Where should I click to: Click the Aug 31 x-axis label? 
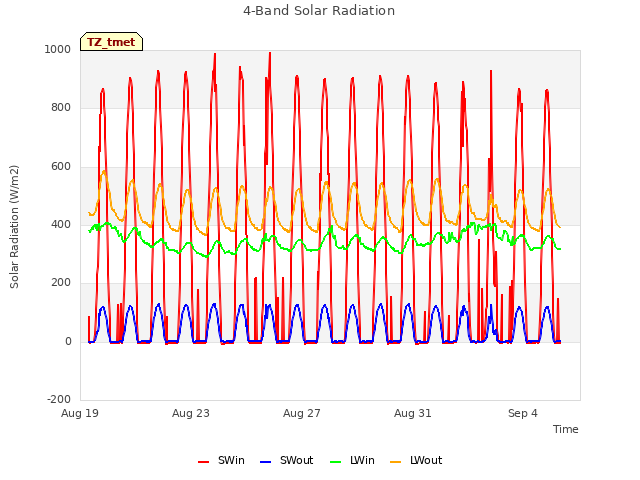click(x=413, y=413)
